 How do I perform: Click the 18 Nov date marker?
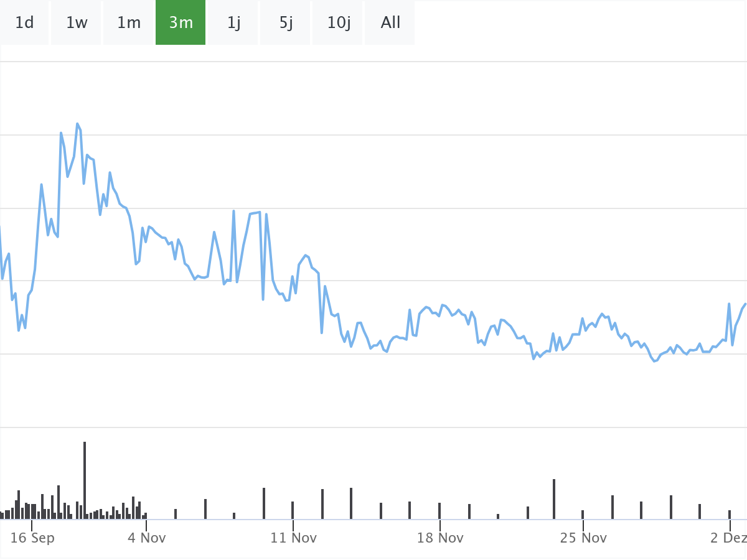(x=440, y=538)
